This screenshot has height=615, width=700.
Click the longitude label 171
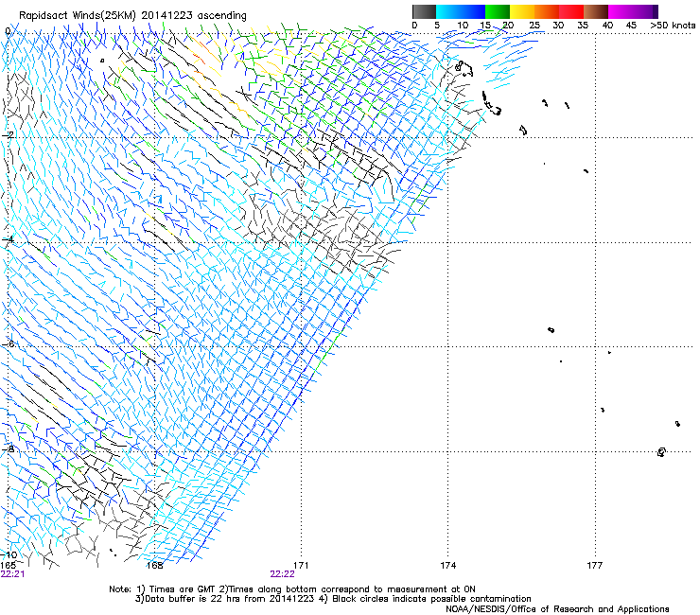coord(302,566)
